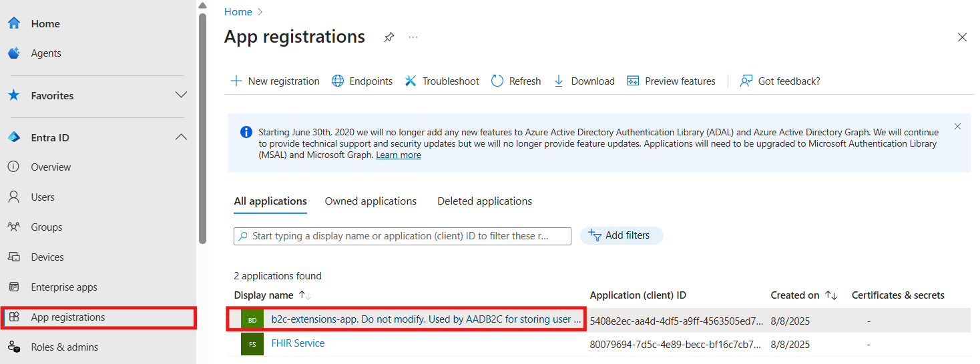Click the Add filters button
This screenshot has height=364, width=980.
(622, 235)
